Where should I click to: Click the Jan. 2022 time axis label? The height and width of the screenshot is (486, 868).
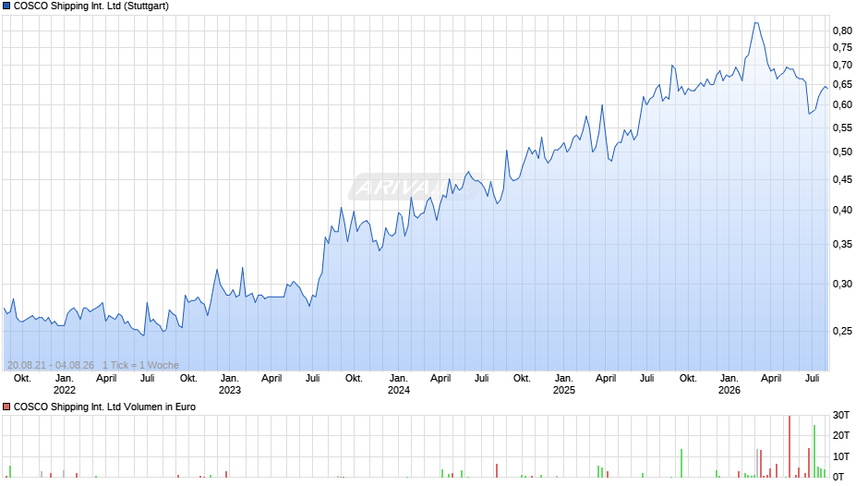[65, 384]
